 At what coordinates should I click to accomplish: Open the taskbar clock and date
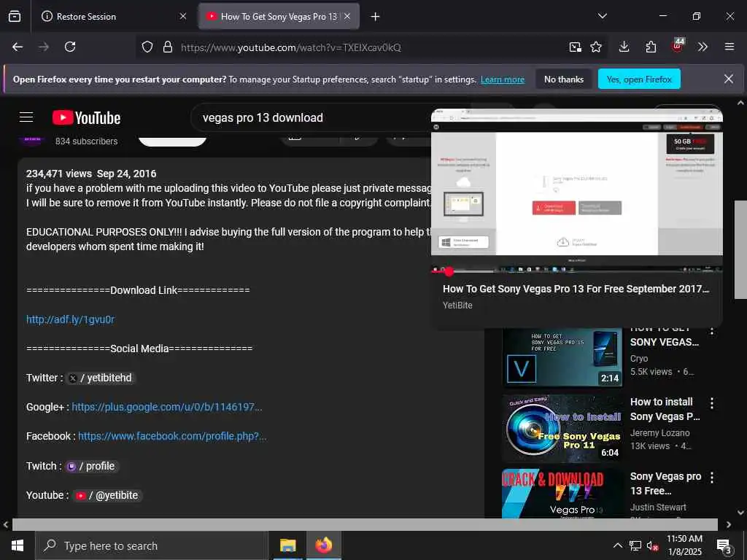(x=684, y=545)
